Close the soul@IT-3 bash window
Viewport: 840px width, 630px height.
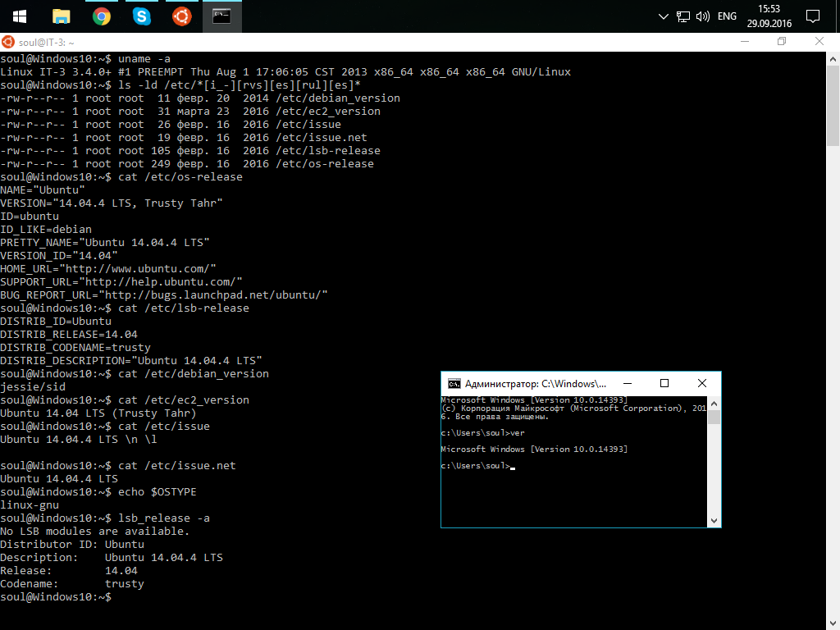pos(819,42)
